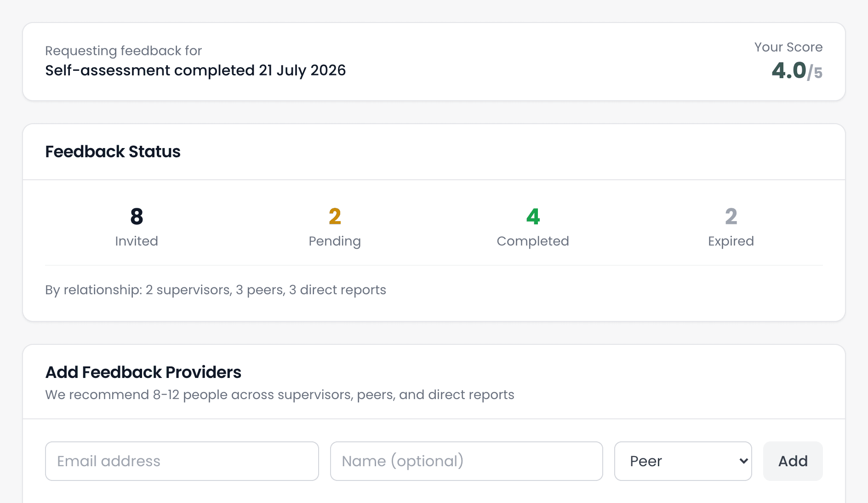This screenshot has width=868, height=503.
Task: Click the 'Your Score' label
Action: coord(788,47)
